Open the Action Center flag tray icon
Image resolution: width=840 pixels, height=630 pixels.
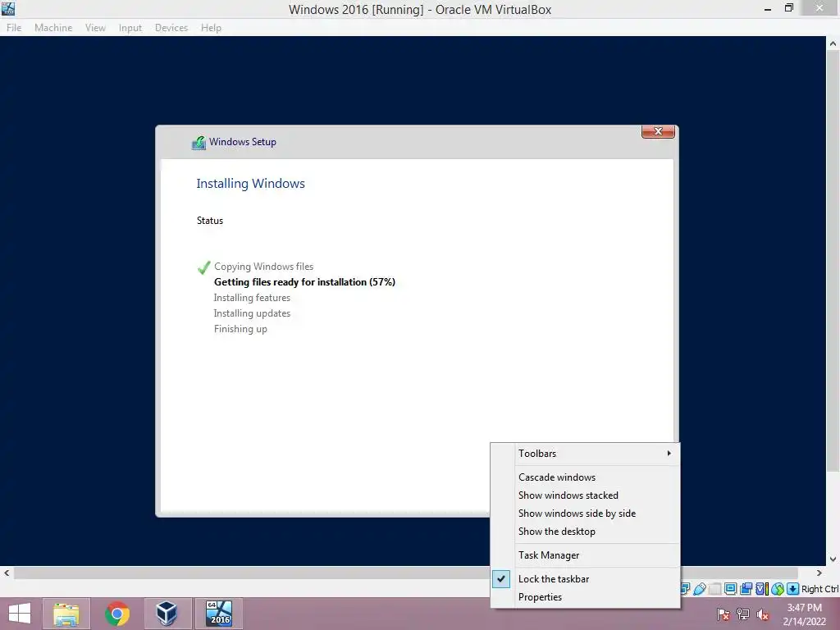[x=724, y=614]
